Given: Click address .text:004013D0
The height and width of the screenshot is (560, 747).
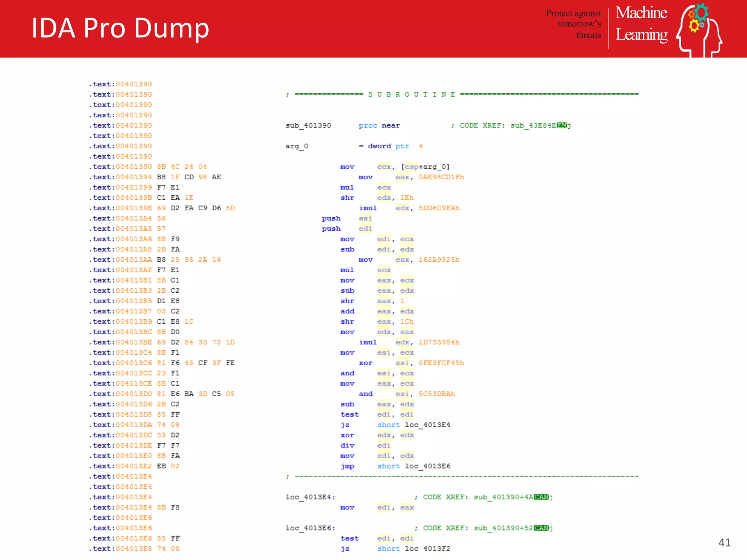Looking at the screenshot, I should click(x=120, y=394).
